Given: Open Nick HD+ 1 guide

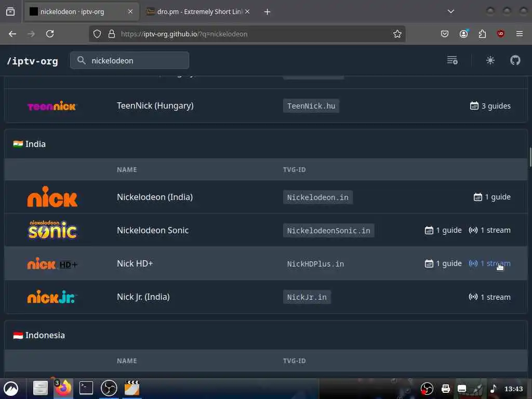Looking at the screenshot, I should (x=443, y=263).
